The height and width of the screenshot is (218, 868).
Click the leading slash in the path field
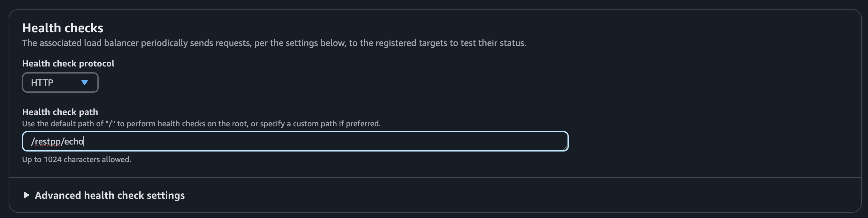point(33,141)
